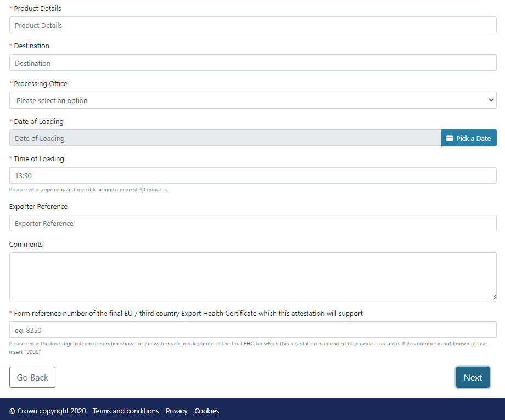Viewport: 505px width, 420px height.
Task: Click the Next button
Action: click(x=473, y=377)
